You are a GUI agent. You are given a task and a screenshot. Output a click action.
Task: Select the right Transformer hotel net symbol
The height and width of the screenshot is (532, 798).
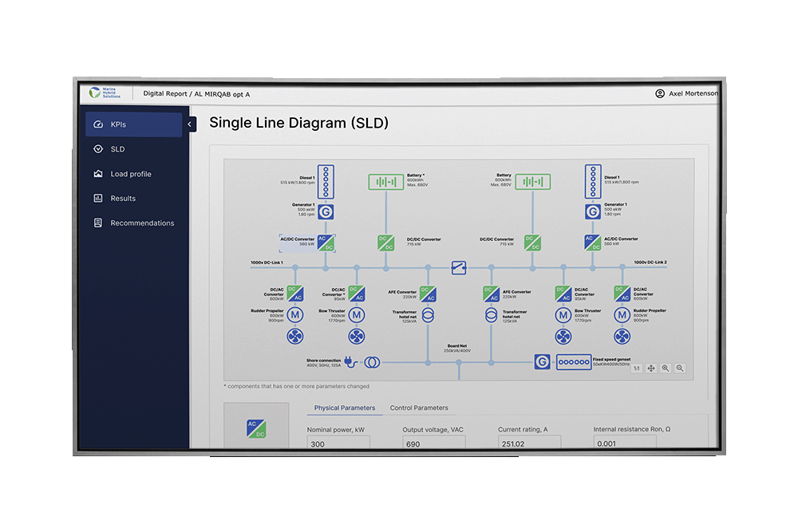[491, 315]
